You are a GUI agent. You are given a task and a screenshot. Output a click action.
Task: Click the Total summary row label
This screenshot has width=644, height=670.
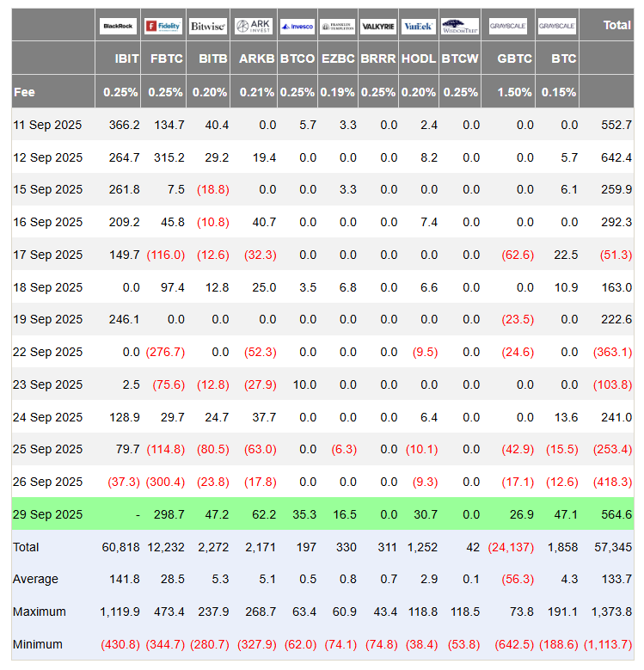[x=26, y=547]
